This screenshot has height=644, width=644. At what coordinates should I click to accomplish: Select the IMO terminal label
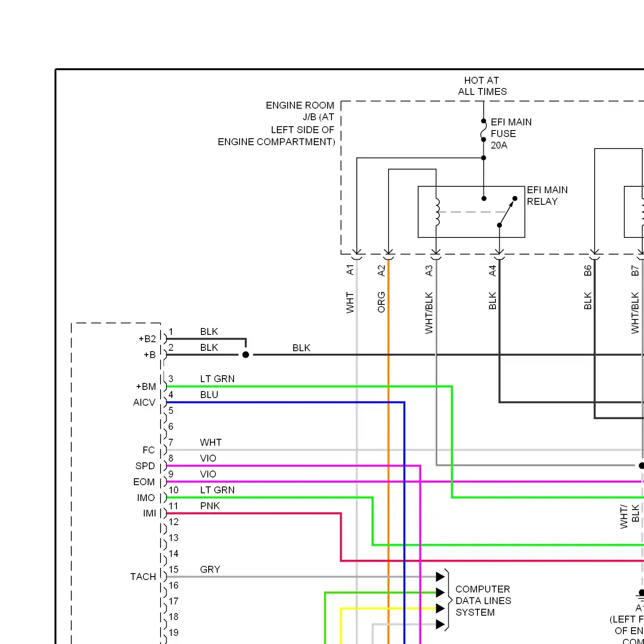coord(146,498)
